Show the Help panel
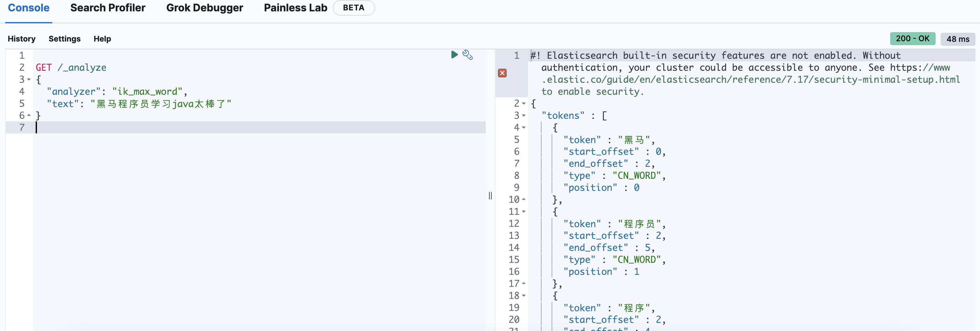The image size is (980, 331). pos(102,39)
